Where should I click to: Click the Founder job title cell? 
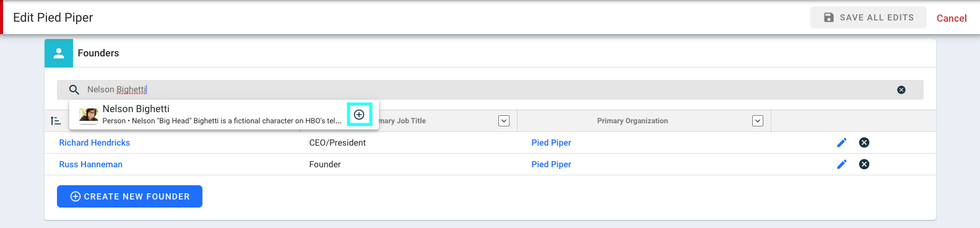[x=325, y=164]
